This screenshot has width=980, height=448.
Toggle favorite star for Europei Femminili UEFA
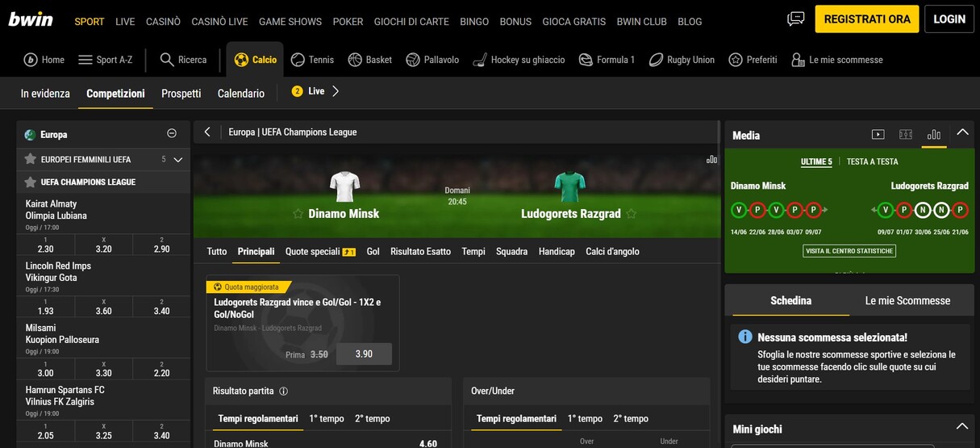(31, 159)
